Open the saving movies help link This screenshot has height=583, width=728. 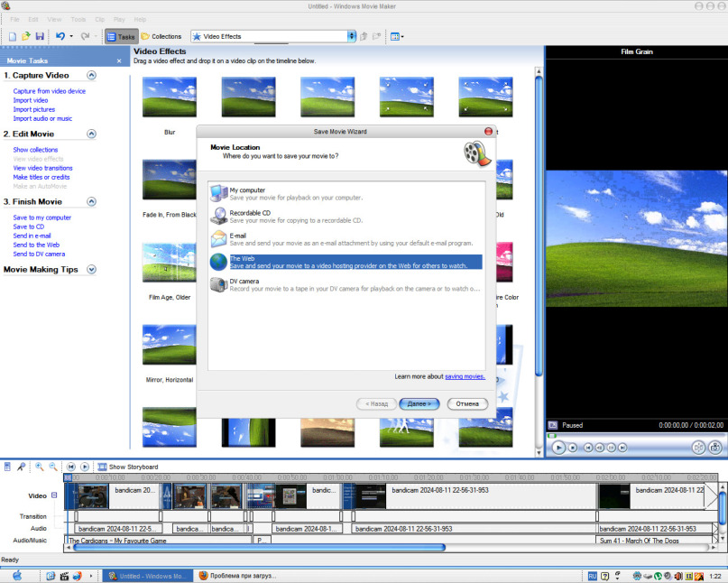[465, 376]
